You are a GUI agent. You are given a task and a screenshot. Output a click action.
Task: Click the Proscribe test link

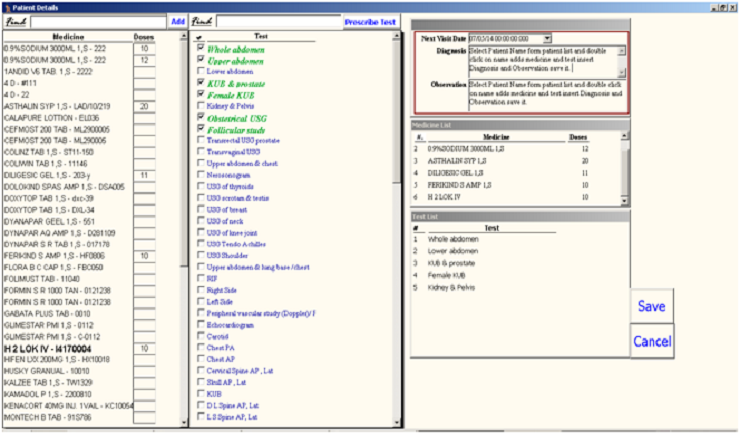pos(370,21)
